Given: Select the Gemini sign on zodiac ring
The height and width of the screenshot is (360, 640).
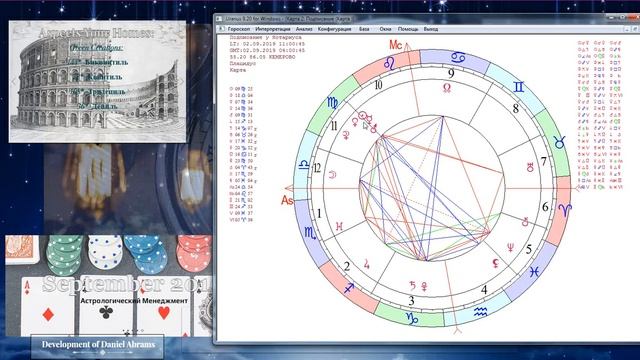Looking at the screenshot, I should pyautogui.click(x=519, y=87).
